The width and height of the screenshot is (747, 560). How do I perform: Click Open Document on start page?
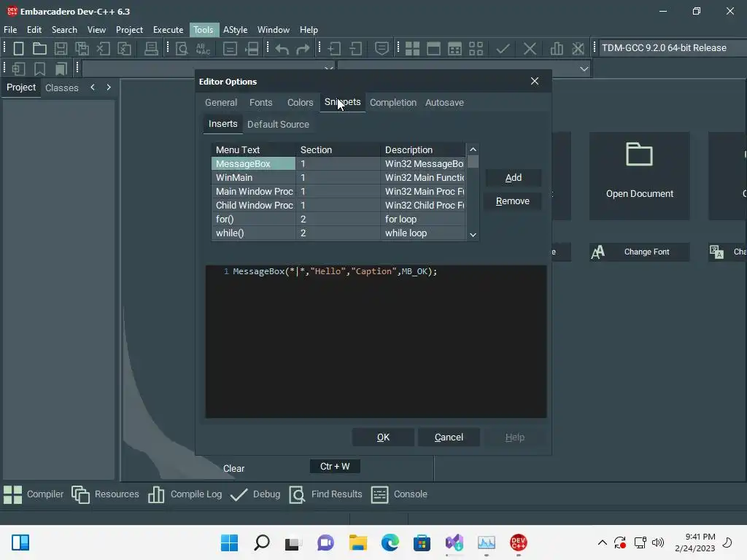639,176
